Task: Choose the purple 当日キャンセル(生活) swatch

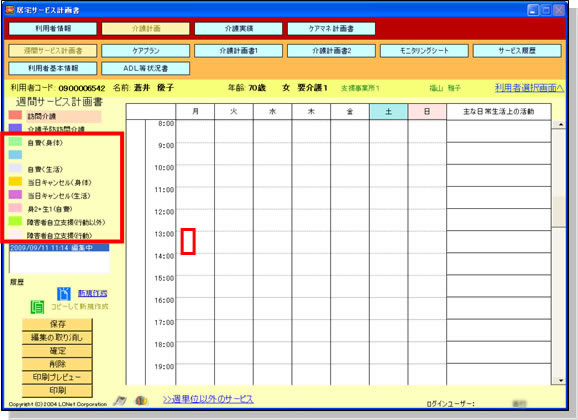Action: [15, 195]
